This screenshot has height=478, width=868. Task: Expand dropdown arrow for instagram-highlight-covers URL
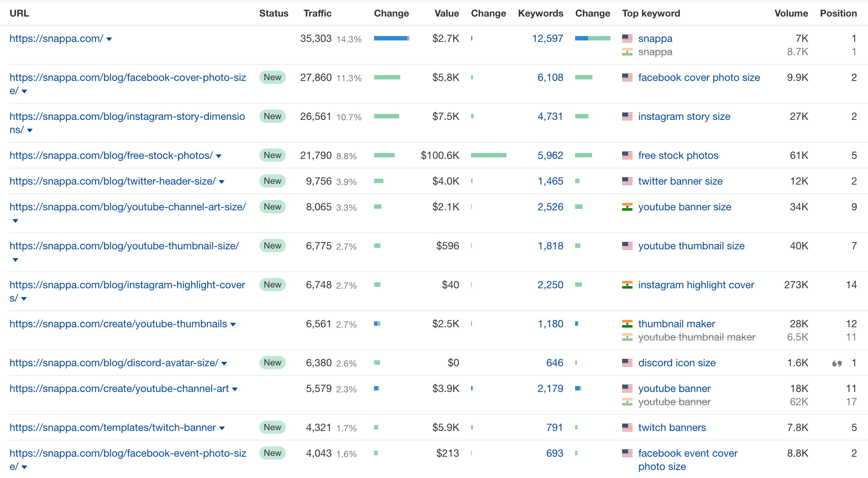coord(24,299)
